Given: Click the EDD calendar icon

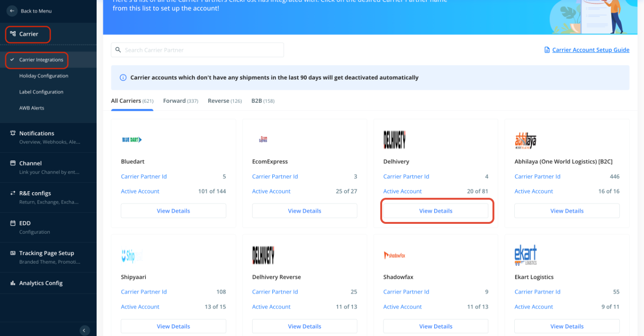Looking at the screenshot, I should [x=13, y=223].
